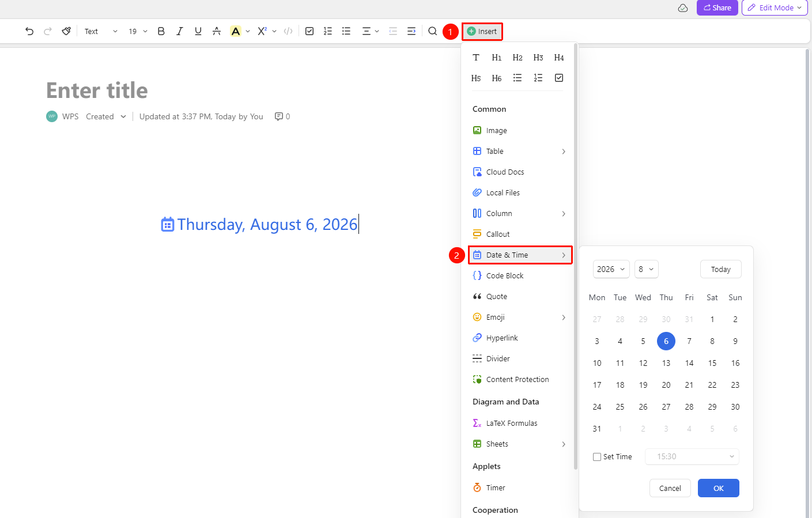The image size is (812, 518).
Task: Open the month 8 dropdown
Action: coord(647,269)
